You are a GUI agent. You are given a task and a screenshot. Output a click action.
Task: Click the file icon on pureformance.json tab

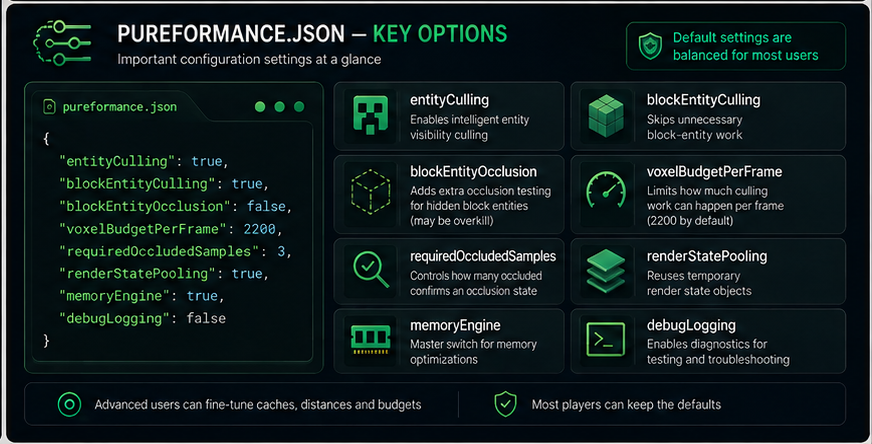click(49, 107)
